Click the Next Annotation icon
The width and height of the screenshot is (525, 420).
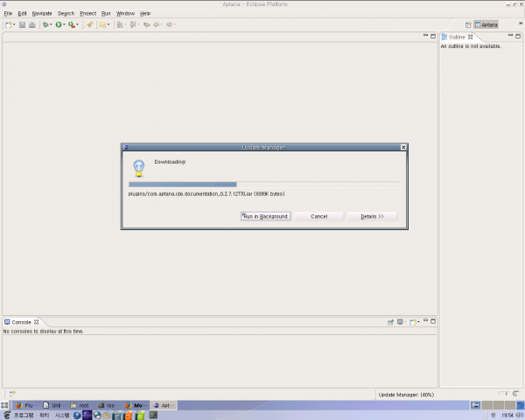pyautogui.click(x=120, y=24)
